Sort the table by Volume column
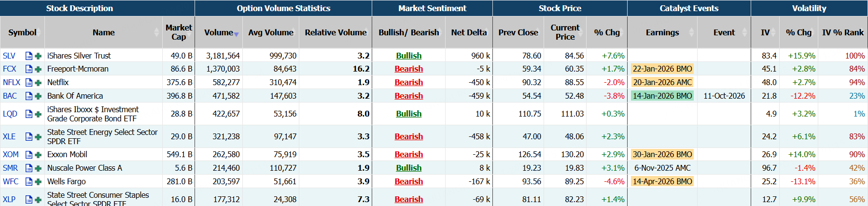 pos(219,32)
